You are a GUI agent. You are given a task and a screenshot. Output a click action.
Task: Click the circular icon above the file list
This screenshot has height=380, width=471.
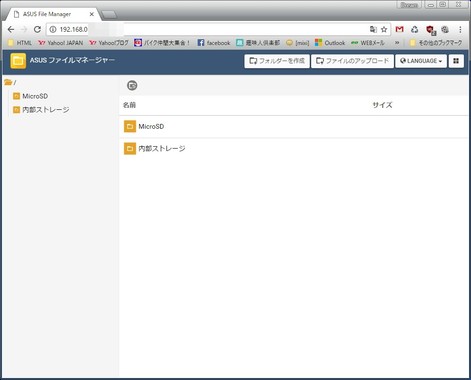coord(132,85)
